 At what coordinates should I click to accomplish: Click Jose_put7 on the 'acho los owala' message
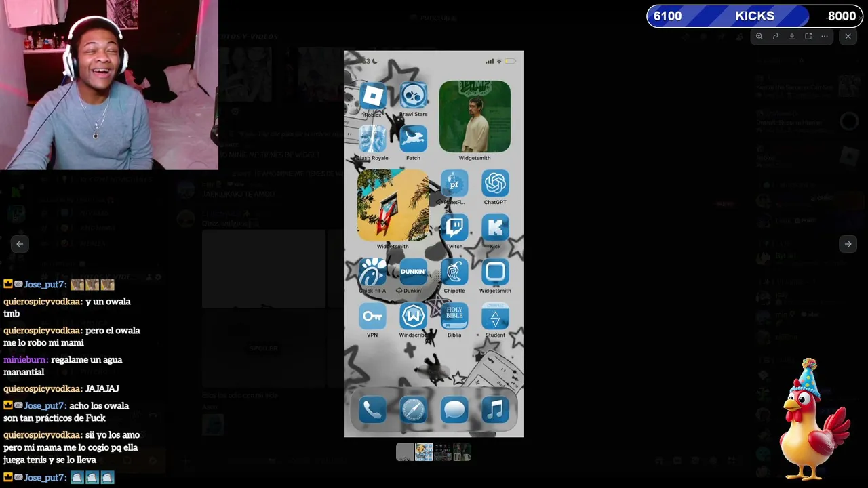45,406
